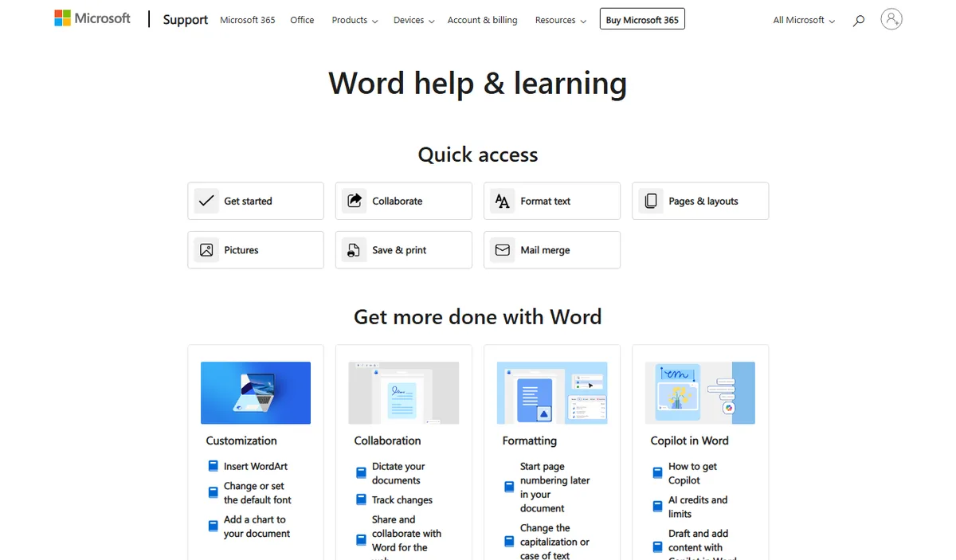This screenshot has height=560, width=956.
Task: Click book icon beside Add a chart
Action: tap(213, 526)
